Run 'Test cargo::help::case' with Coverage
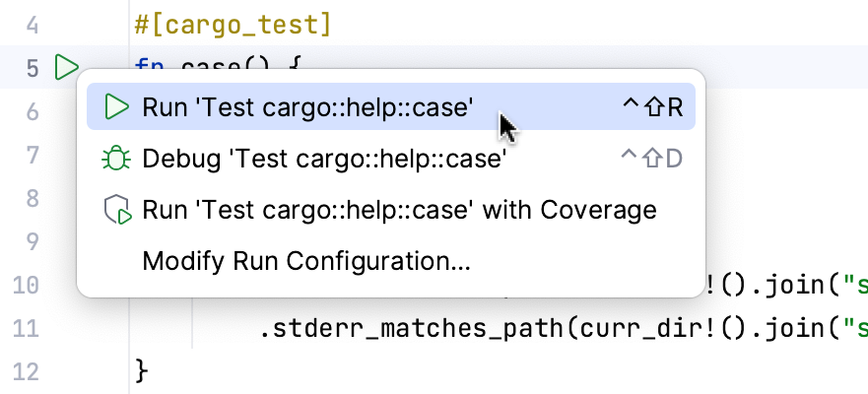 (x=399, y=210)
